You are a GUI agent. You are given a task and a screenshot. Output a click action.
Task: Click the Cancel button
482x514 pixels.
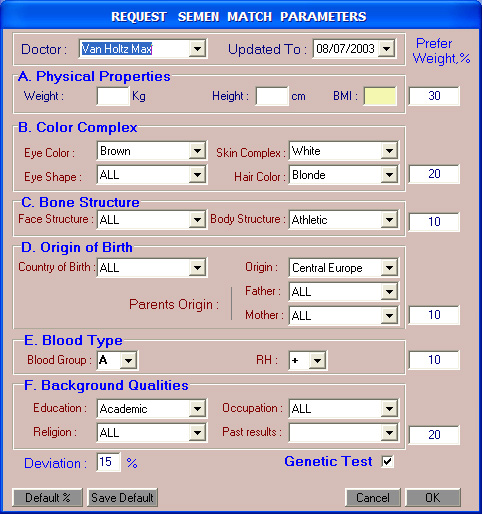tap(373, 498)
